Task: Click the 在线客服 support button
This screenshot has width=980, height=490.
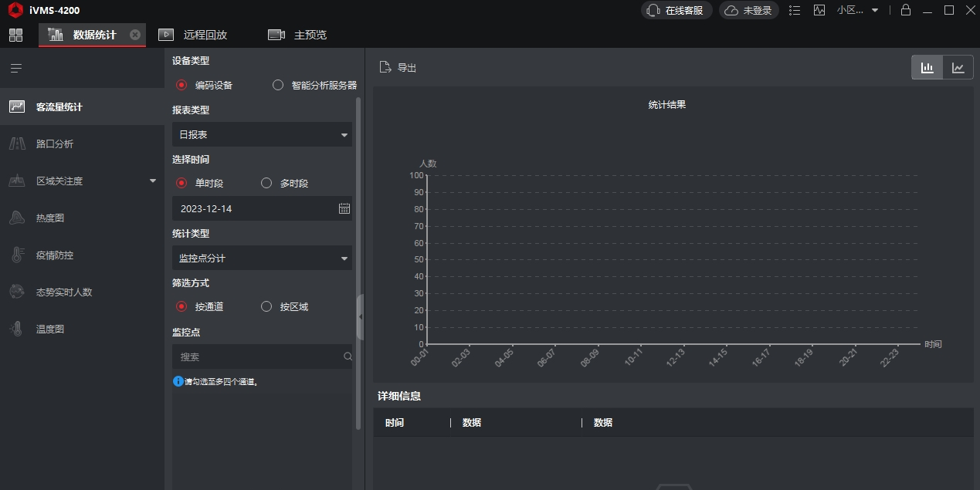Action: pyautogui.click(x=677, y=10)
